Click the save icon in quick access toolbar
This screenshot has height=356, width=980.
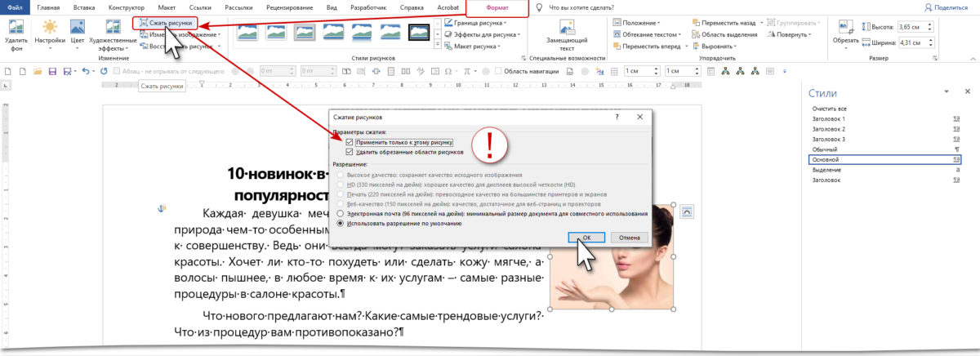coord(52,72)
